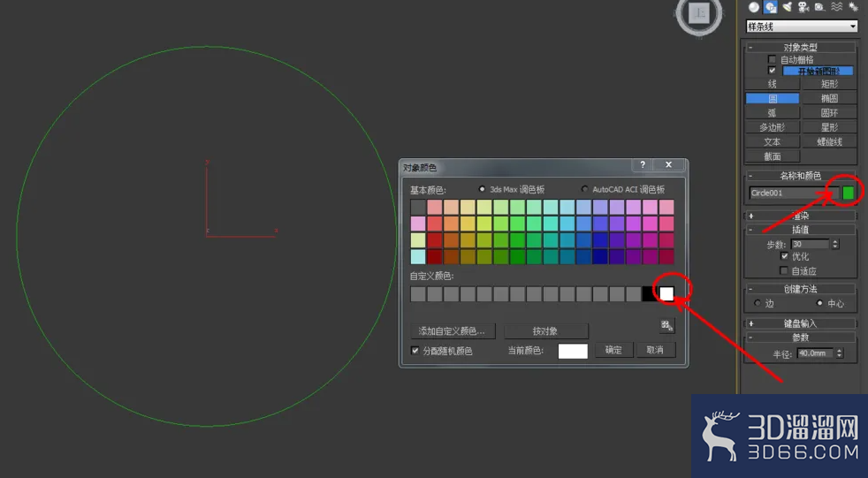868x478 pixels.
Task: Click the ViewCube top face
Action: pos(700,13)
